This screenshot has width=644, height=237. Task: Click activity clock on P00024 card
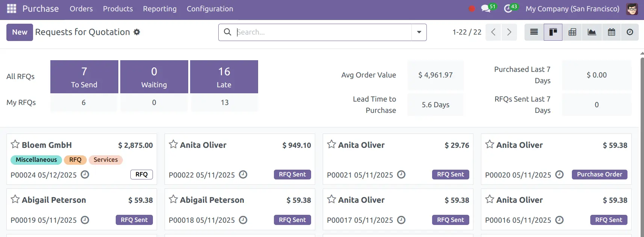click(85, 175)
